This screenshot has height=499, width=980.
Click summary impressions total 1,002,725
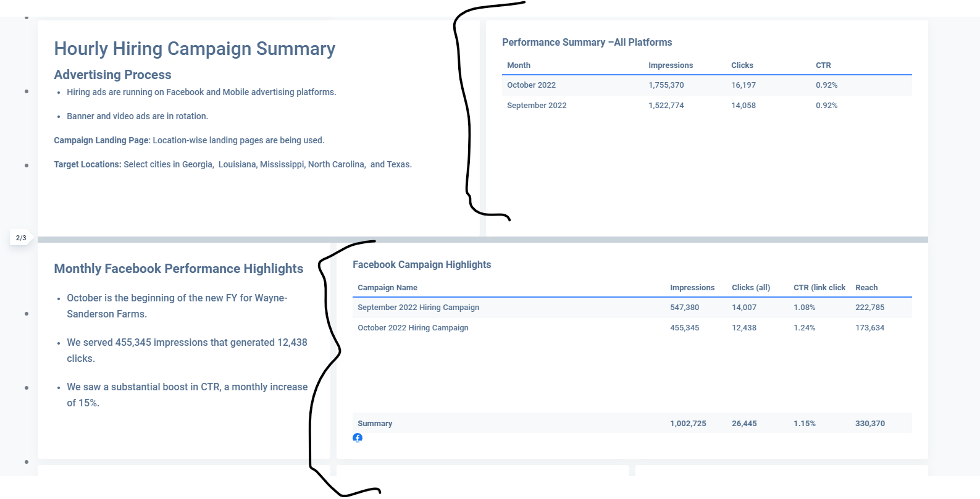tap(688, 424)
